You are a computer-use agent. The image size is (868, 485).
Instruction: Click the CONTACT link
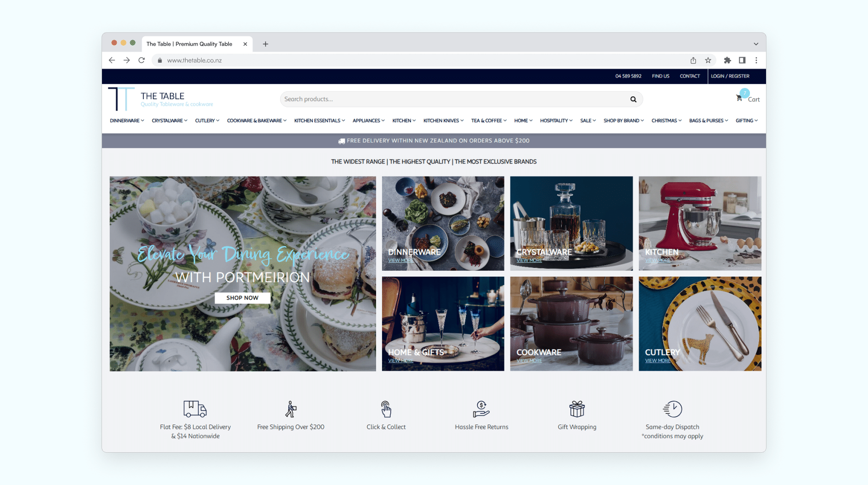tap(689, 76)
